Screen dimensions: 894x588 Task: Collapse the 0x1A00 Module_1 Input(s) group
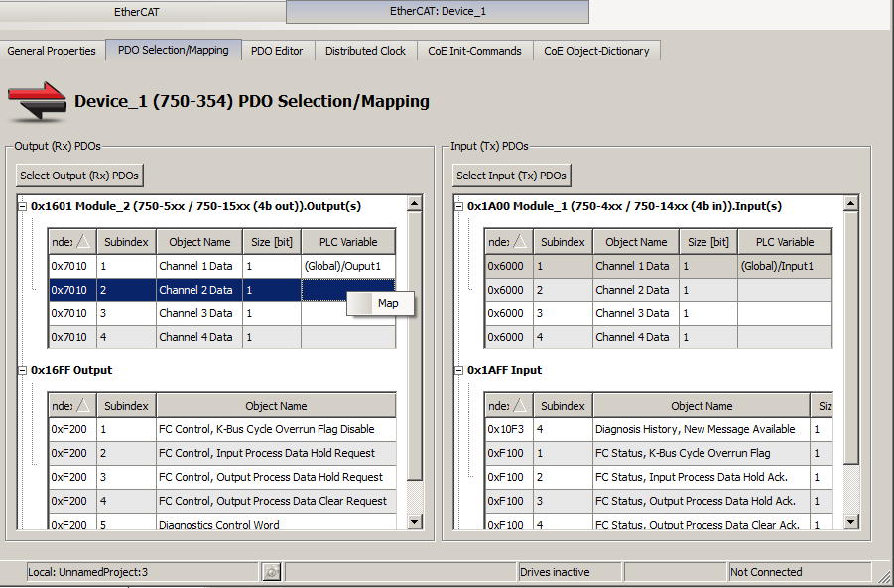tap(459, 207)
